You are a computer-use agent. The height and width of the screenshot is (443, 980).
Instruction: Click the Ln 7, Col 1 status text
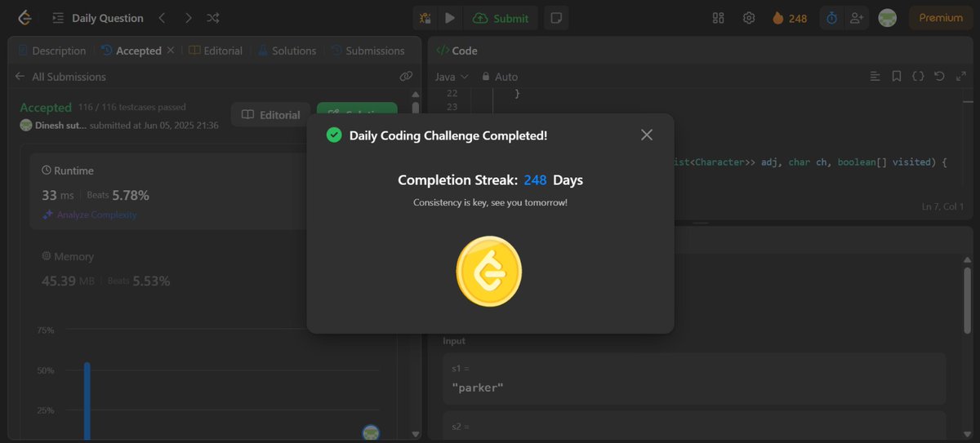point(942,206)
